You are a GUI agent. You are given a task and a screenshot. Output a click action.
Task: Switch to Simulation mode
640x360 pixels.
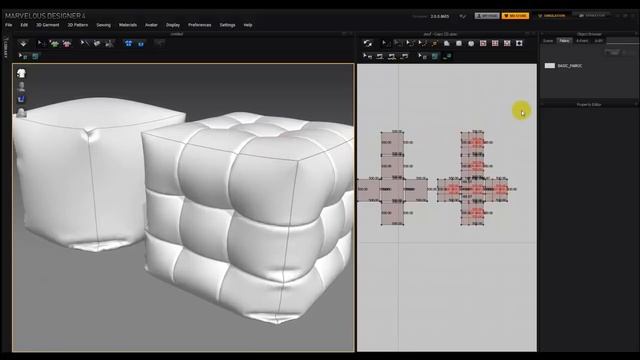coord(551,16)
